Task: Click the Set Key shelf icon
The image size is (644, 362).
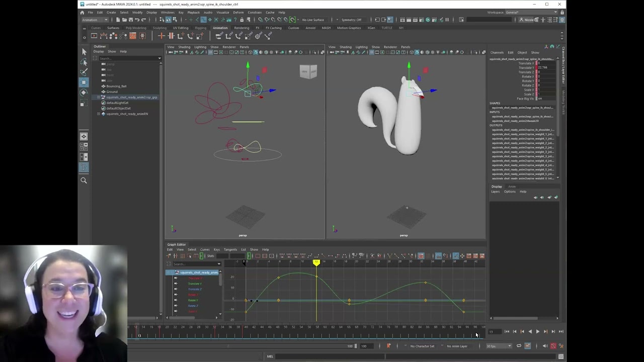Action: click(162, 36)
